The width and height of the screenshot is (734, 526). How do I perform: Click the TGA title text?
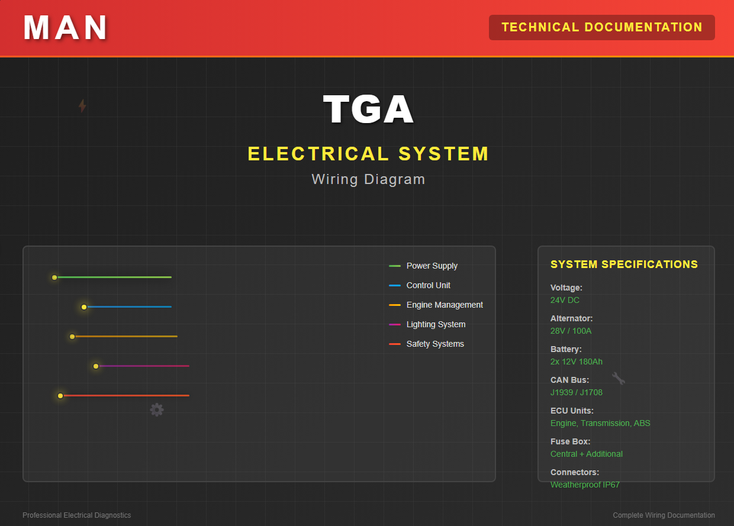coord(368,109)
